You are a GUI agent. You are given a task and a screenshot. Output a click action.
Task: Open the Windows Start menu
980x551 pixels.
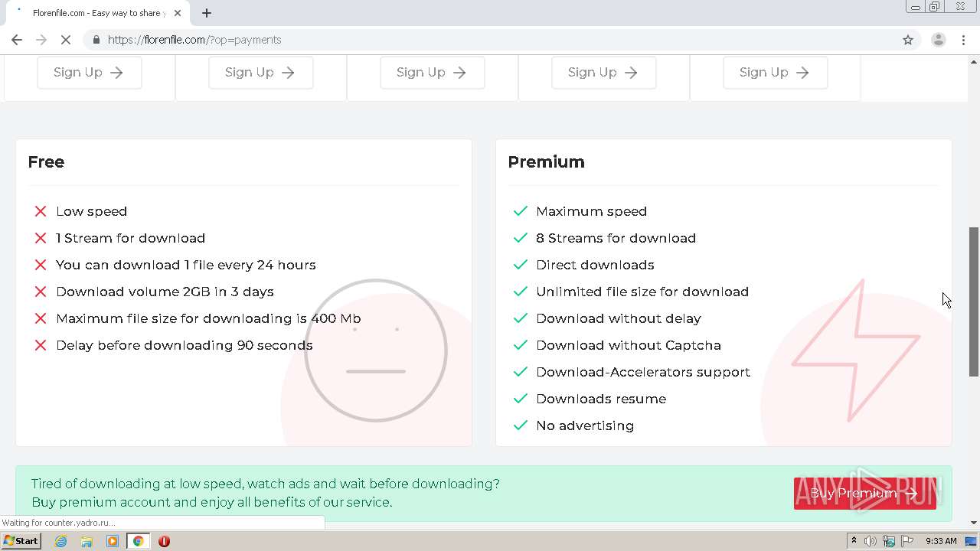pos(21,541)
